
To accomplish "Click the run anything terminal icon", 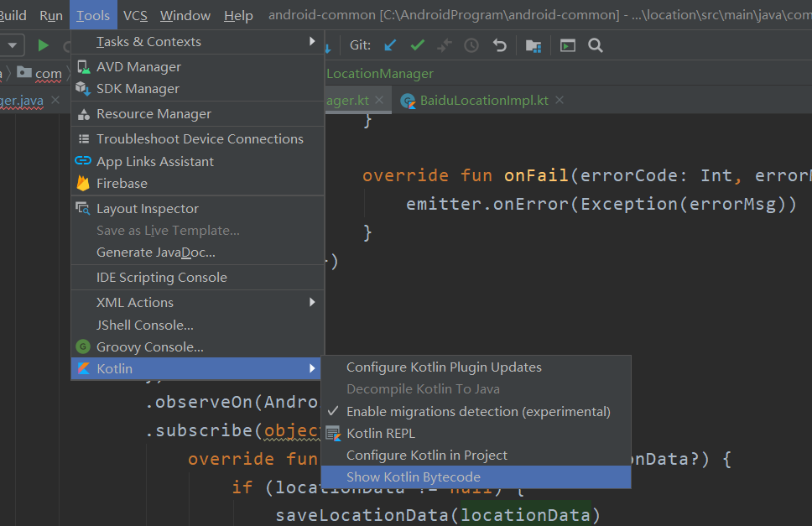I will [568, 45].
